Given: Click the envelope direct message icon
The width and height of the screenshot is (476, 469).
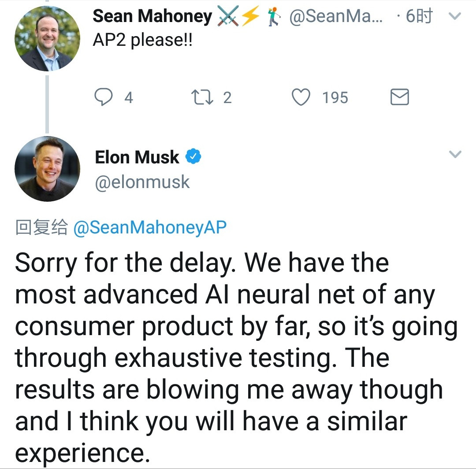Looking at the screenshot, I should pyautogui.click(x=400, y=97).
